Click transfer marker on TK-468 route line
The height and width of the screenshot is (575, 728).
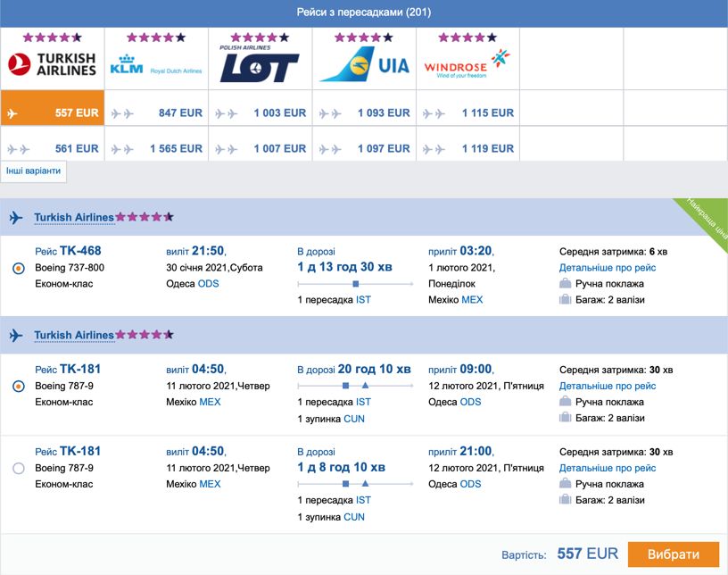356,284
